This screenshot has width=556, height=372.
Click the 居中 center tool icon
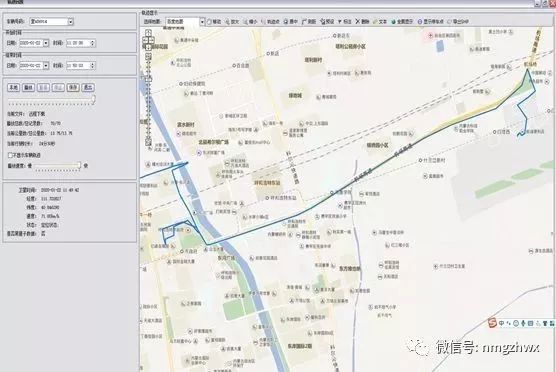point(286,22)
